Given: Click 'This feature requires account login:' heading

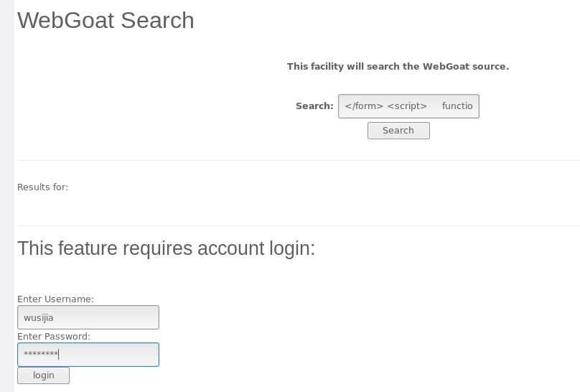Looking at the screenshot, I should (166, 248).
